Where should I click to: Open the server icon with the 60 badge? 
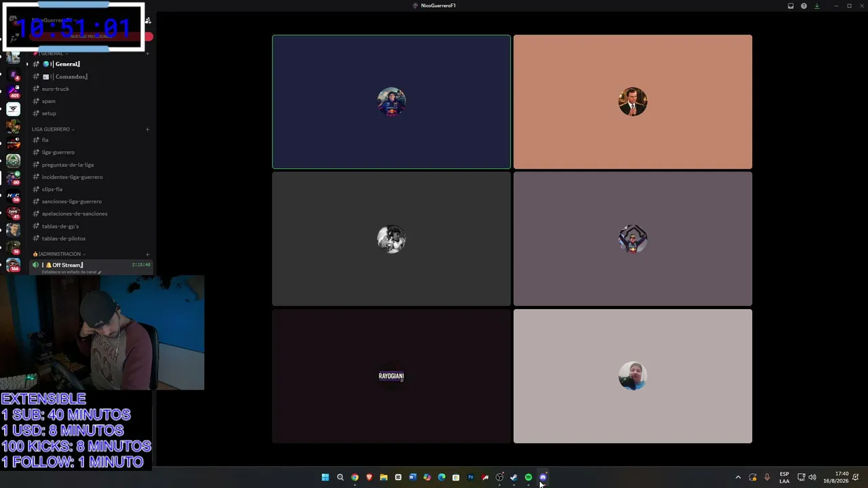[13, 178]
